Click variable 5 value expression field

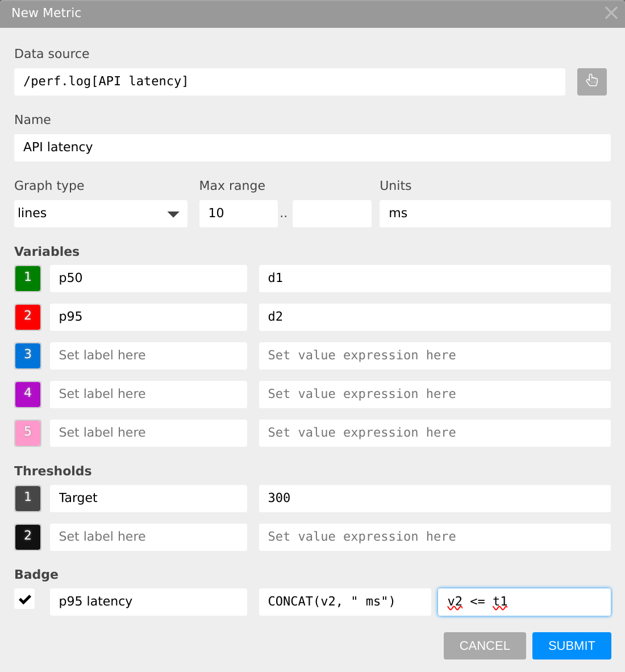click(434, 433)
